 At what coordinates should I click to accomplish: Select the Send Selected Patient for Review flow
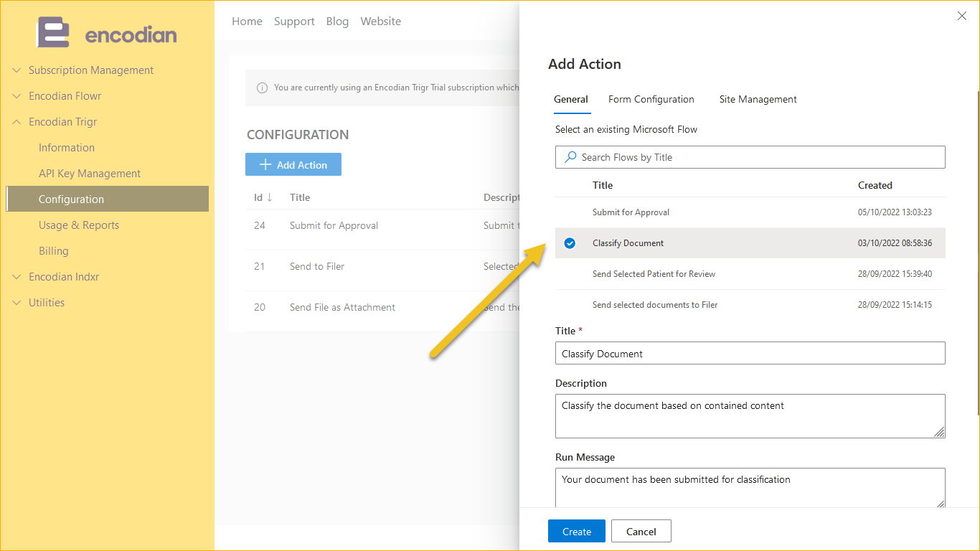[x=654, y=274]
